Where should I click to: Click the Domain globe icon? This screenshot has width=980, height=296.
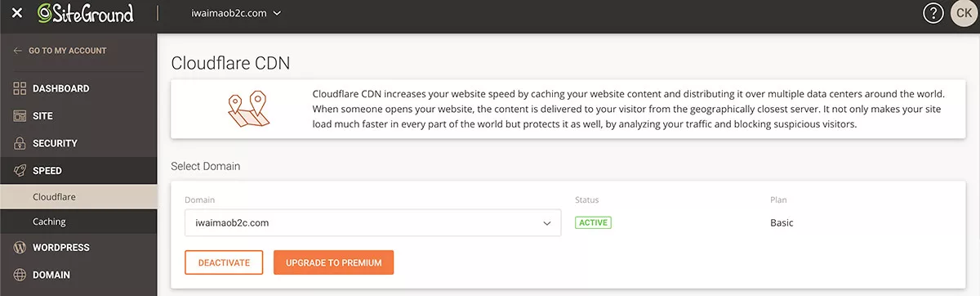20,275
